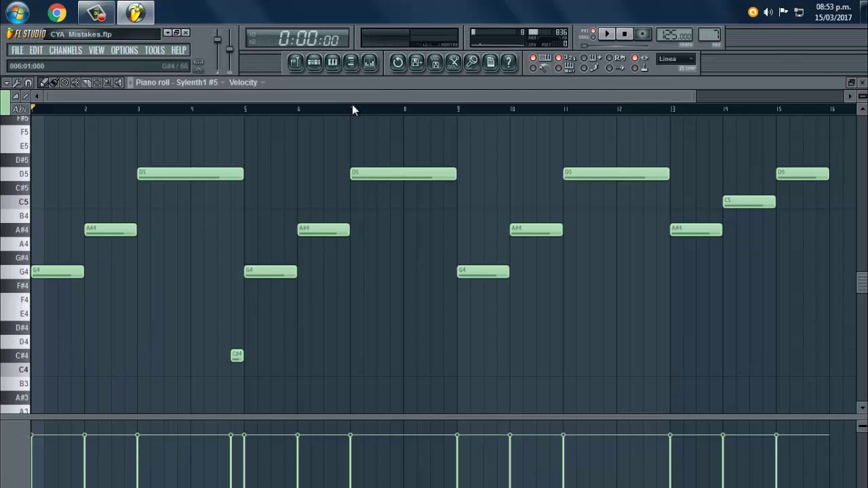868x488 pixels.
Task: Click the piano roll horizontal scrollbar
Action: coord(370,96)
